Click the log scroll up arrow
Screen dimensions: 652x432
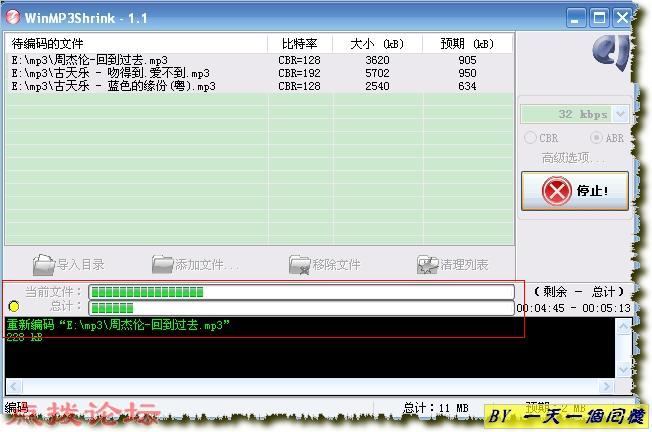(x=623, y=327)
